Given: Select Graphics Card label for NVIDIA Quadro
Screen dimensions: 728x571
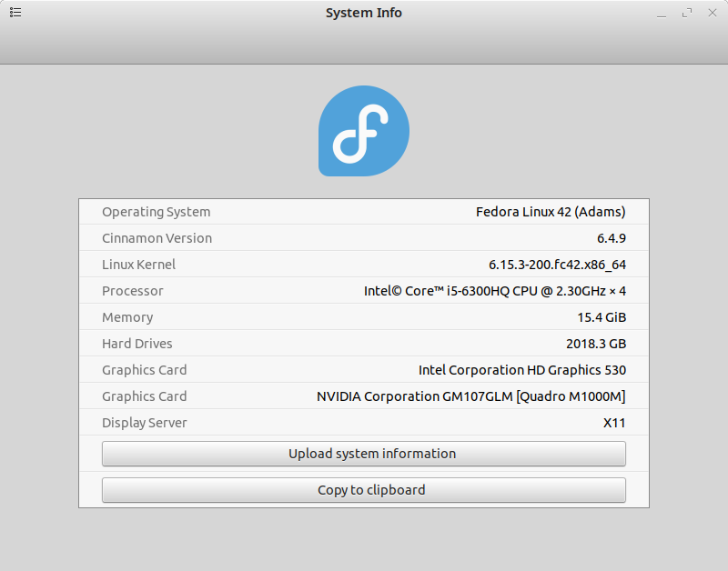Looking at the screenshot, I should click(x=145, y=396).
